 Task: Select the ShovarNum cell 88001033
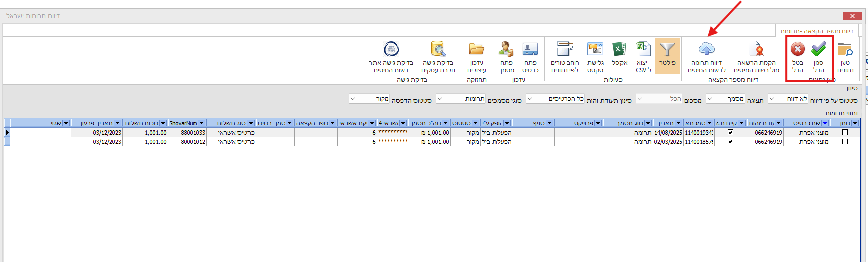[187, 133]
